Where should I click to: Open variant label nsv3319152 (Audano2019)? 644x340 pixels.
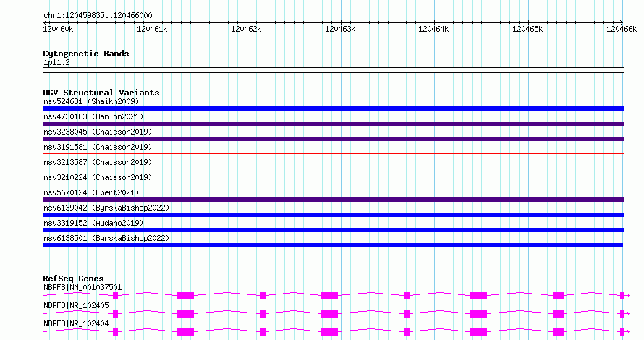pyautogui.click(x=93, y=223)
